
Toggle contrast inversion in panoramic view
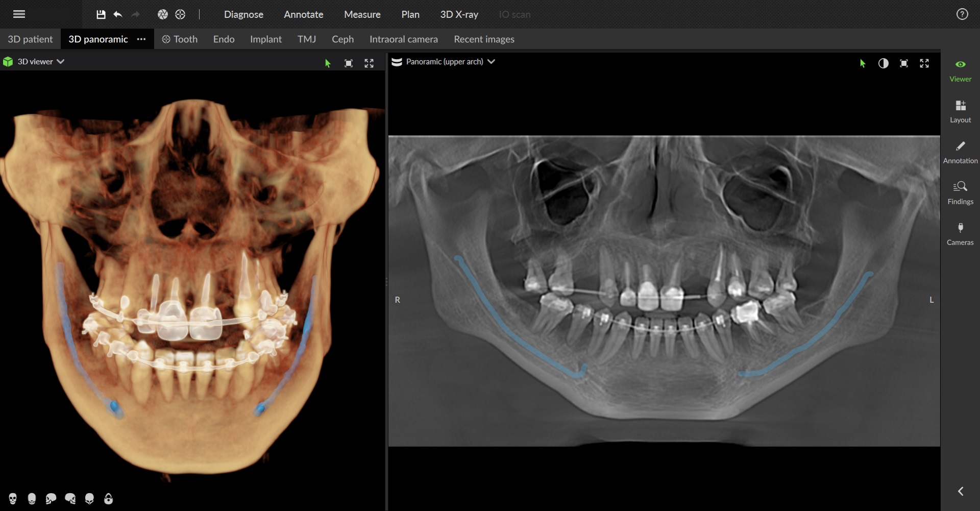point(883,63)
